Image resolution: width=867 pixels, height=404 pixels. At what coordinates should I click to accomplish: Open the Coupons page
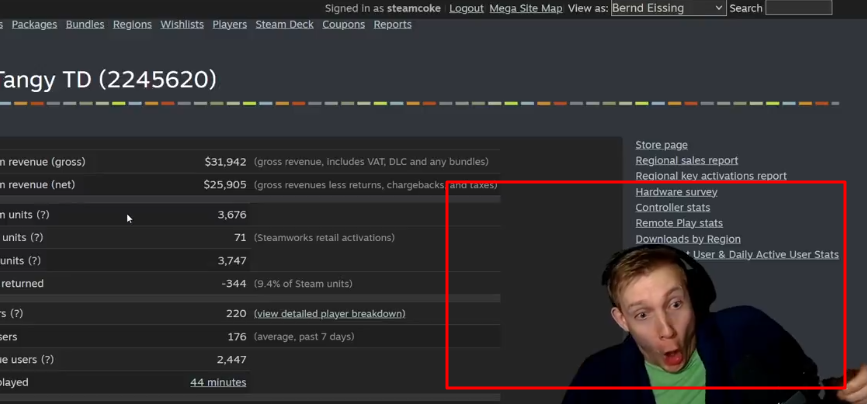click(x=343, y=24)
